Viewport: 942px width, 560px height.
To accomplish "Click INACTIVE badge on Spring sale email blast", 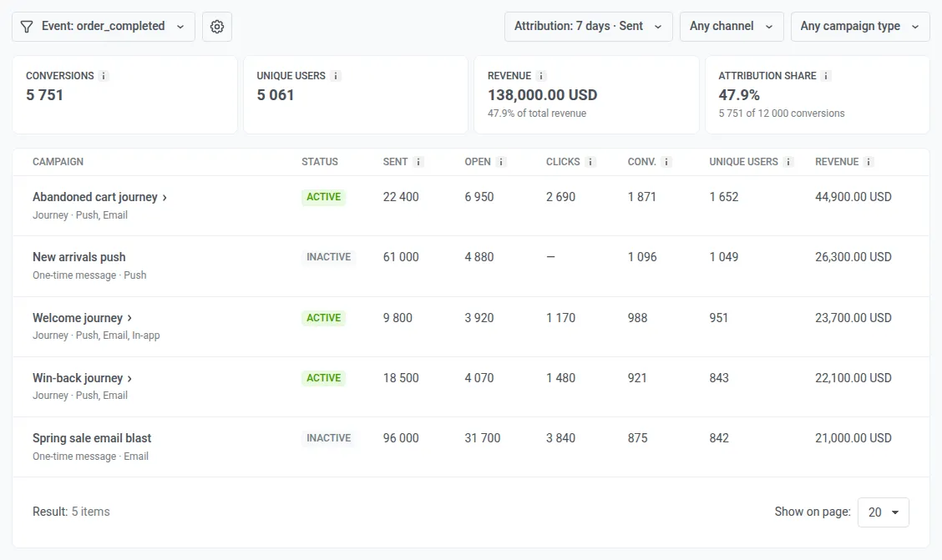I will (x=329, y=437).
